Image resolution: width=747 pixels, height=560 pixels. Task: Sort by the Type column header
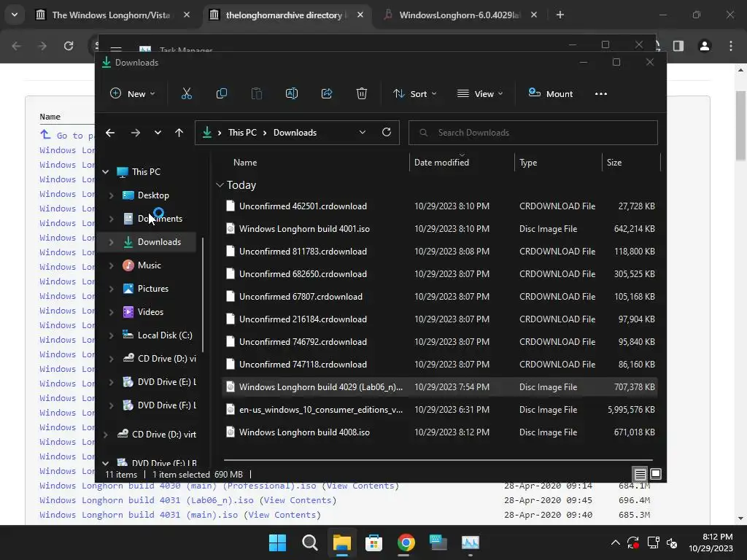pos(528,163)
